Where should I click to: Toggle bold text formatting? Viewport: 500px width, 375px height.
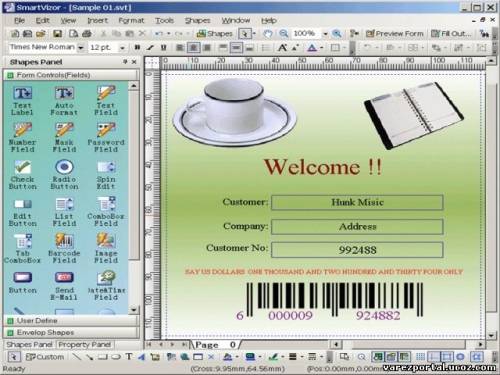coord(137,48)
